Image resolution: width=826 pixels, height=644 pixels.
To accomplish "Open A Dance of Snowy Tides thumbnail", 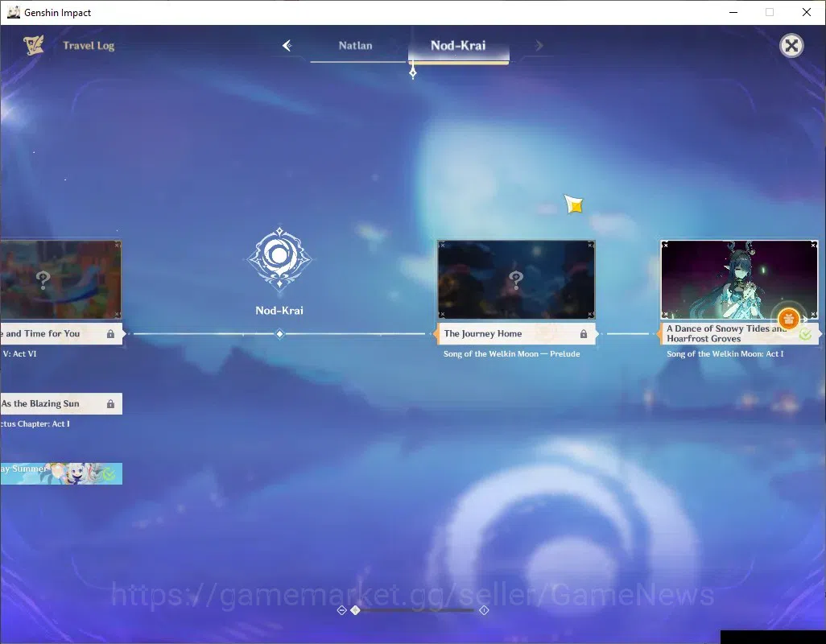I will coord(739,279).
